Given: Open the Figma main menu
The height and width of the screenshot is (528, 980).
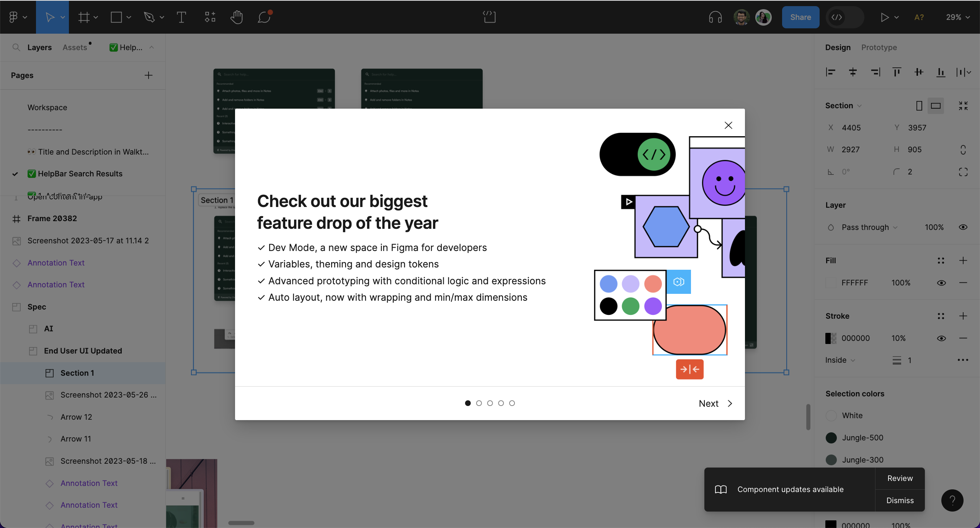Looking at the screenshot, I should click(14, 17).
